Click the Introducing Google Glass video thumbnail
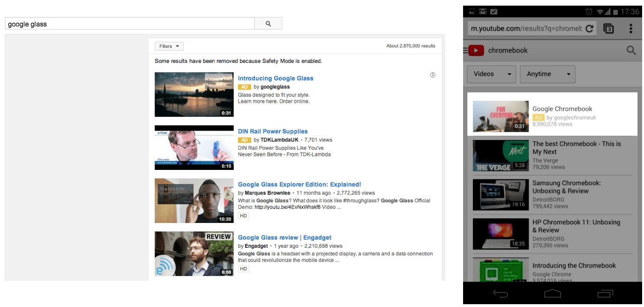The image size is (644, 307). pyautogui.click(x=194, y=94)
